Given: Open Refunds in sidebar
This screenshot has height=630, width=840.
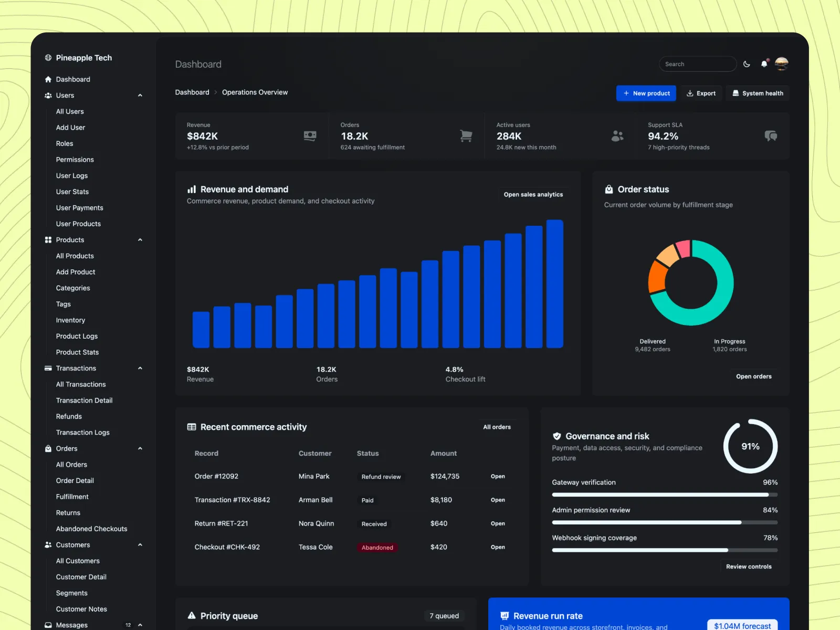Looking at the screenshot, I should click(x=69, y=416).
